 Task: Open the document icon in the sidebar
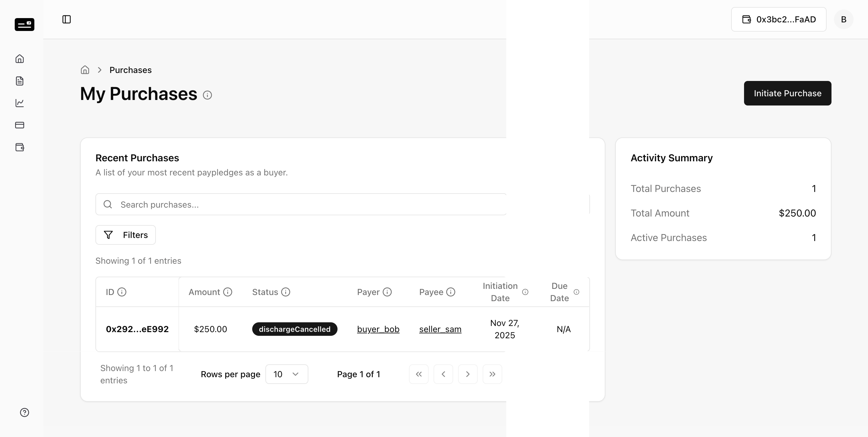point(20,81)
